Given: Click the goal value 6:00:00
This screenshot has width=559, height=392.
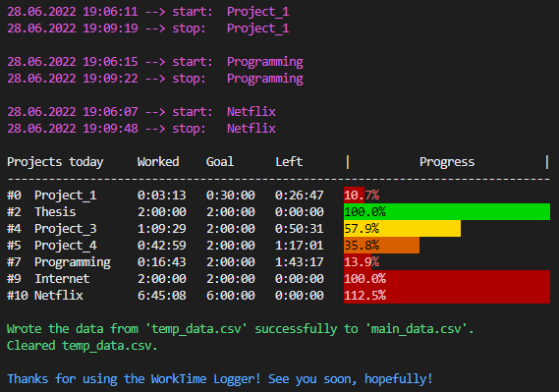Looking at the screenshot, I should pyautogui.click(x=231, y=296).
